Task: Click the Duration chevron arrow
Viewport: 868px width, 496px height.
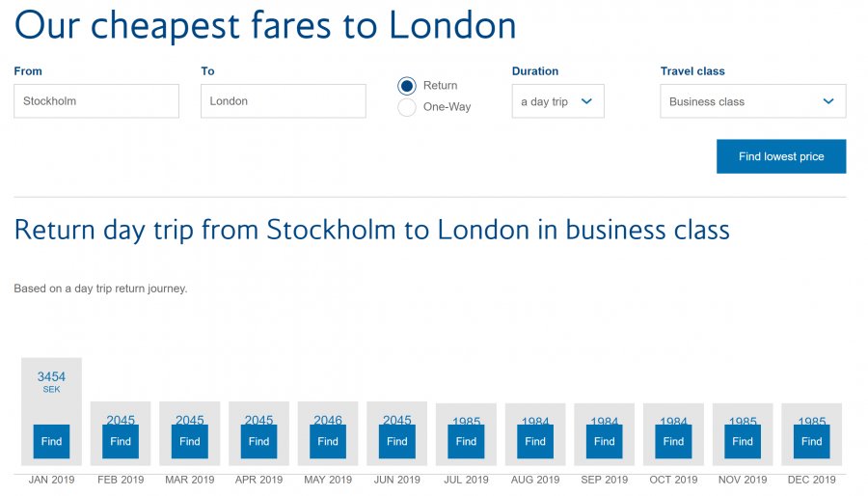Action: point(586,101)
